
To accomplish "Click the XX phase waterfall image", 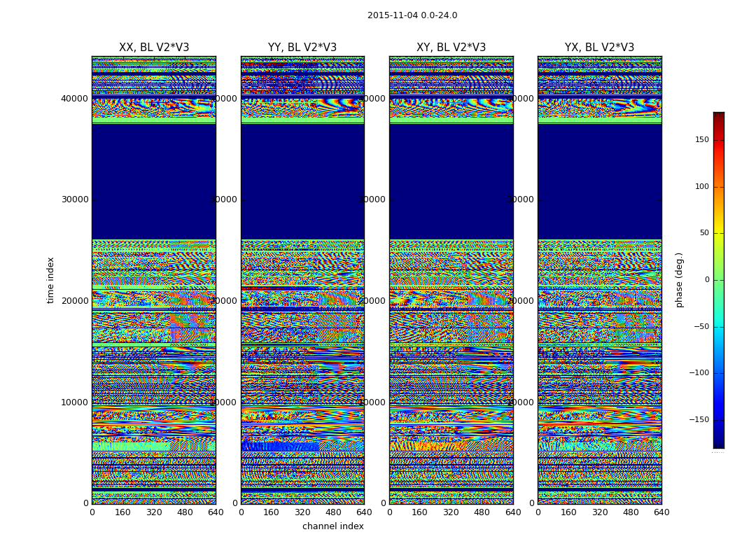I will click(154, 280).
